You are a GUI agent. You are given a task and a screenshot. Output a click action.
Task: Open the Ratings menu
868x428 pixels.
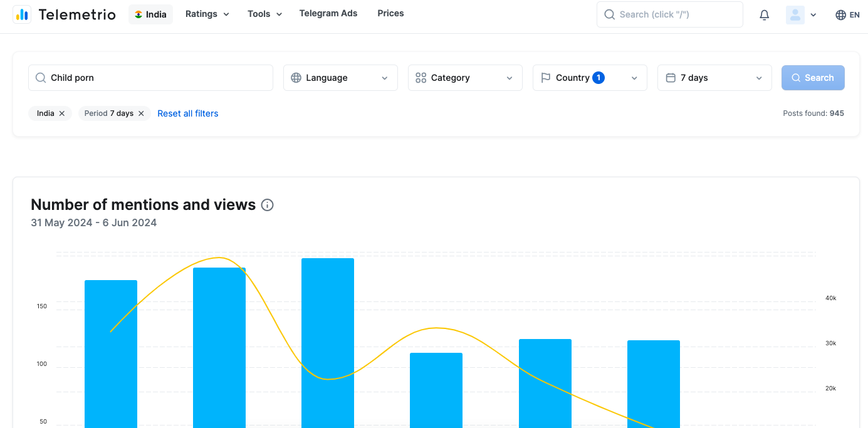click(x=207, y=14)
